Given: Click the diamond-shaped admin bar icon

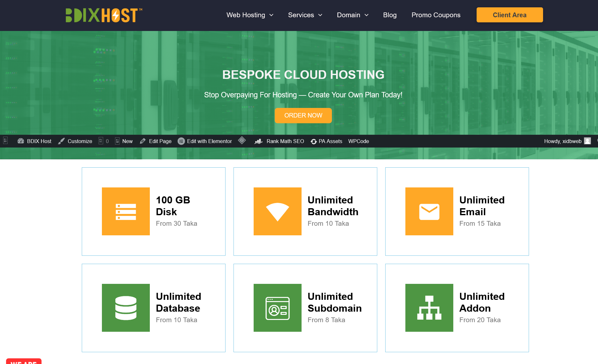Looking at the screenshot, I should tap(242, 140).
